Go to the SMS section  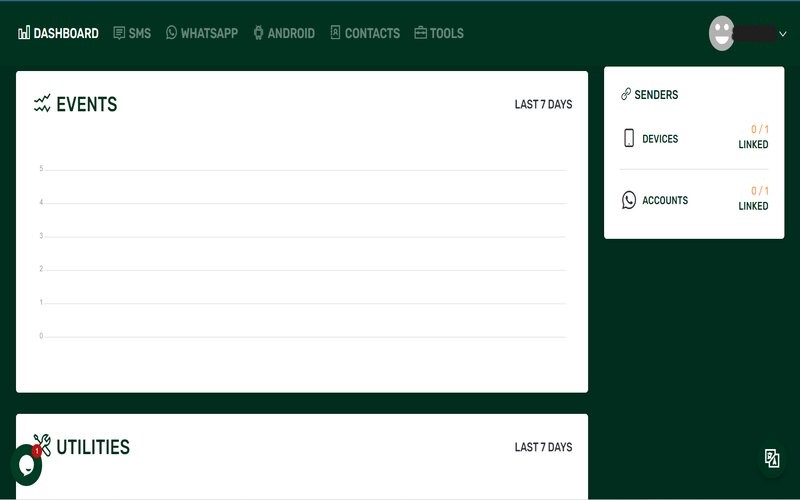[132, 33]
